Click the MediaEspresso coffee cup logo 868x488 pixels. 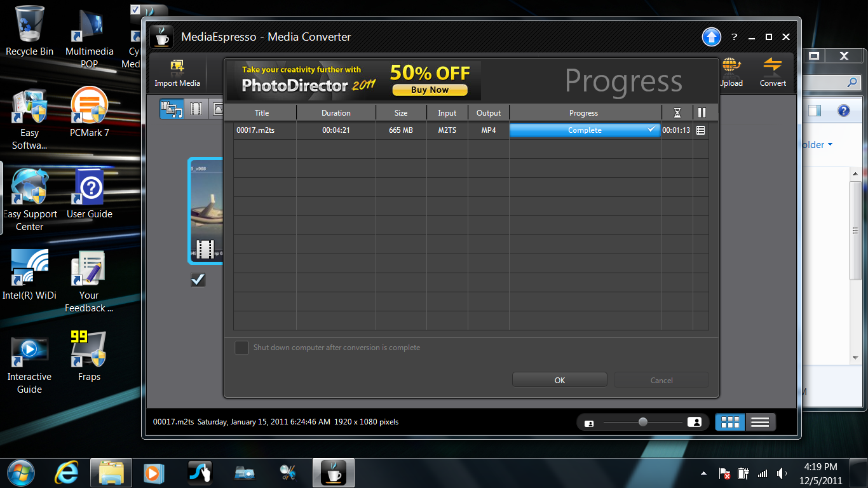click(x=161, y=36)
